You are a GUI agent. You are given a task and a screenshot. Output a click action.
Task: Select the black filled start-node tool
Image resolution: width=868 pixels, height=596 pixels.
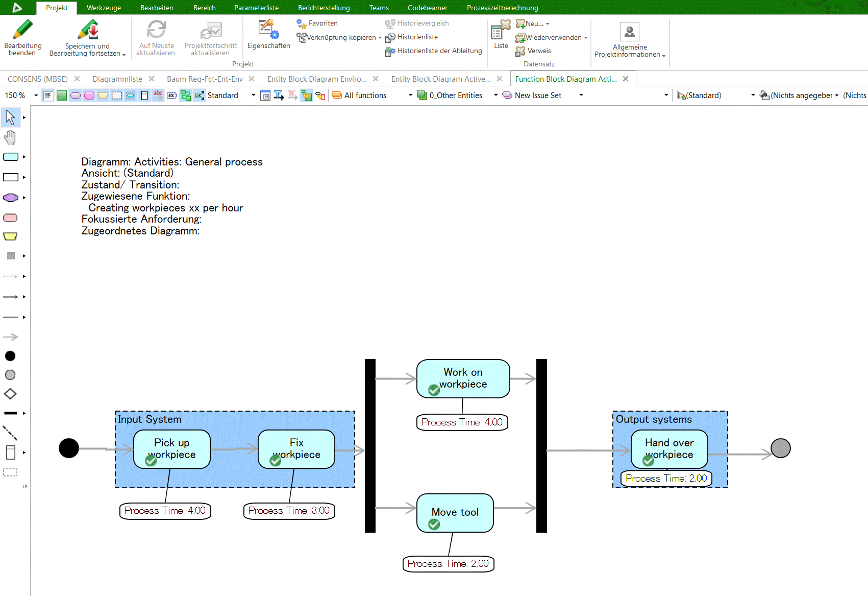[10, 356]
